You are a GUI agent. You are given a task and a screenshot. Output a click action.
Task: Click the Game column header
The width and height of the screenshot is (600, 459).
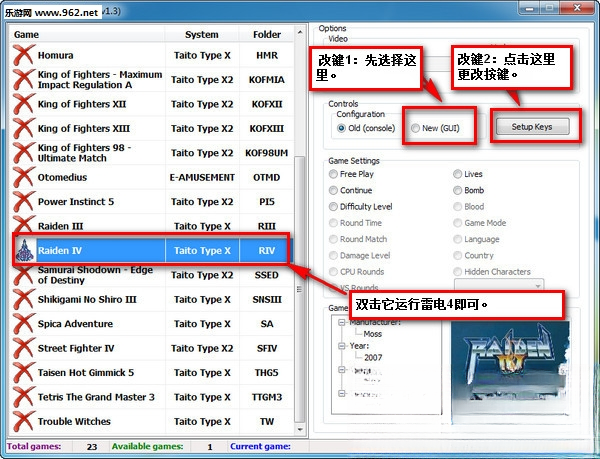click(x=88, y=34)
